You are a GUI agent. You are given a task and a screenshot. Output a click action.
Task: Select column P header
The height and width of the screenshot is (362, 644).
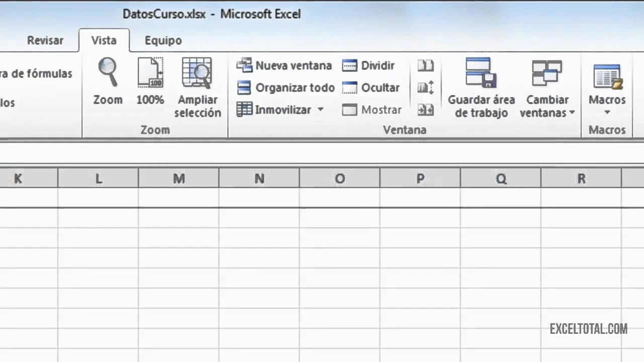pyautogui.click(x=420, y=178)
